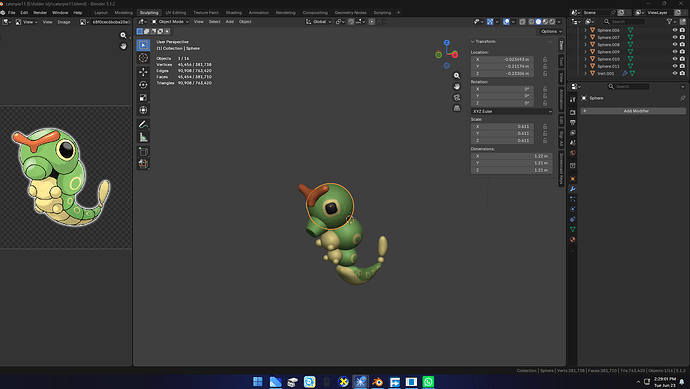The height and width of the screenshot is (389, 690).
Task: Disable Sphere.007 in renders camera icon
Action: pos(682,37)
